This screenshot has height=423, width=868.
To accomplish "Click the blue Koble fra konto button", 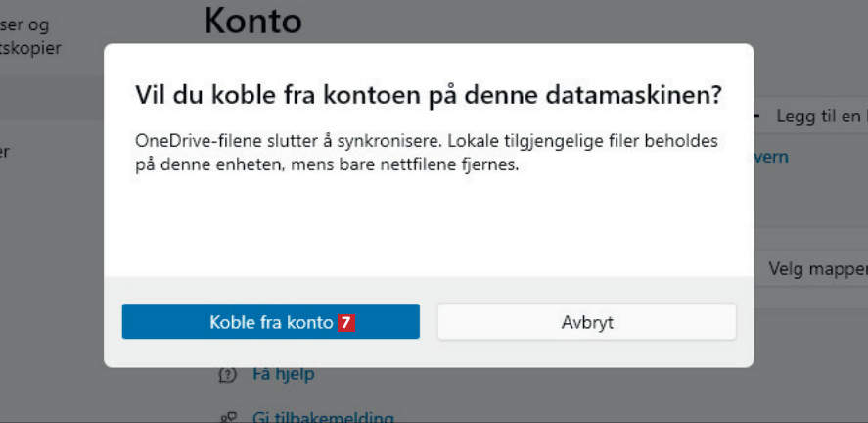I will (x=270, y=321).
